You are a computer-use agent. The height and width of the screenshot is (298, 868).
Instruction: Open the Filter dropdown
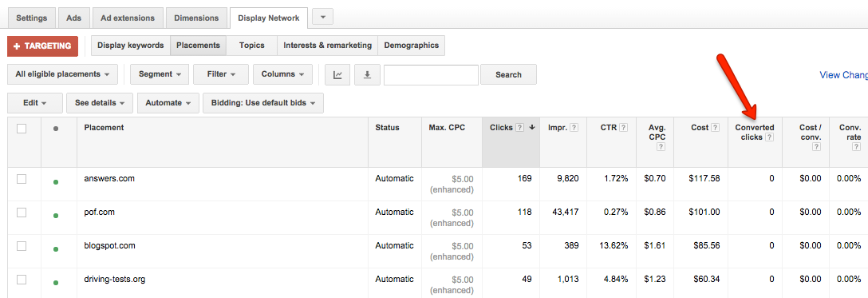click(221, 74)
